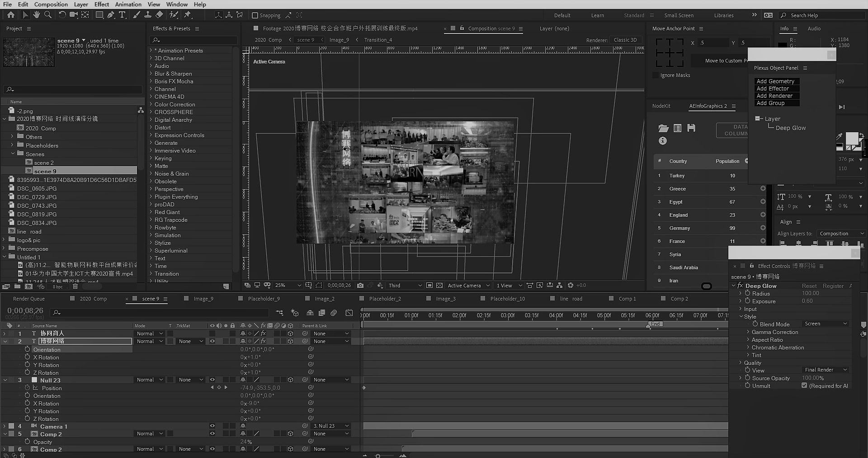Enable motion blur for timeline

click(x=334, y=313)
